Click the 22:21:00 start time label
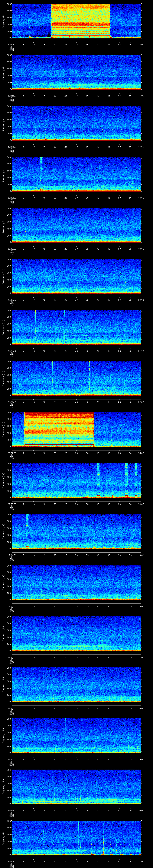The image size is (153, 868). click(12, 402)
